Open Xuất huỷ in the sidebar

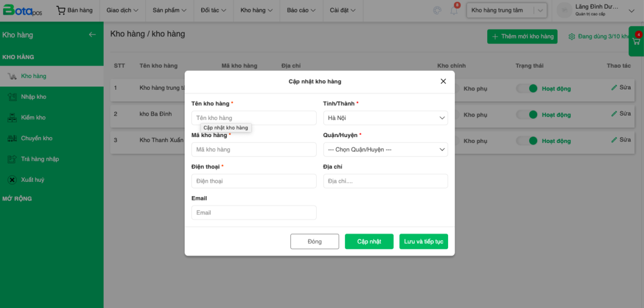32,180
